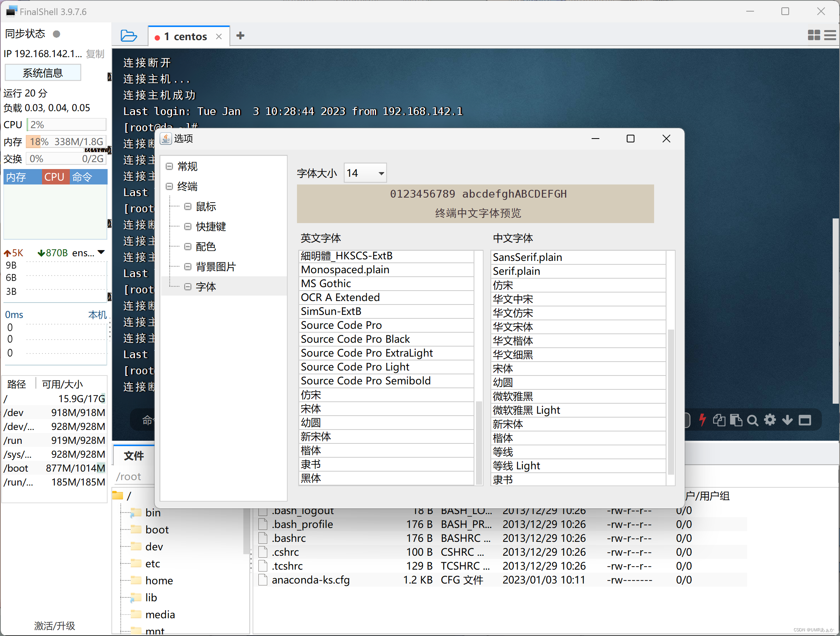
Task: Click the paste icon in the floating toolbar
Action: click(x=737, y=420)
